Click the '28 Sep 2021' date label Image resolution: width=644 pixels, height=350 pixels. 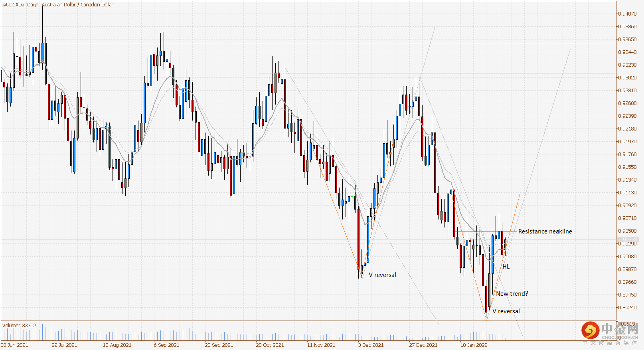219,345
